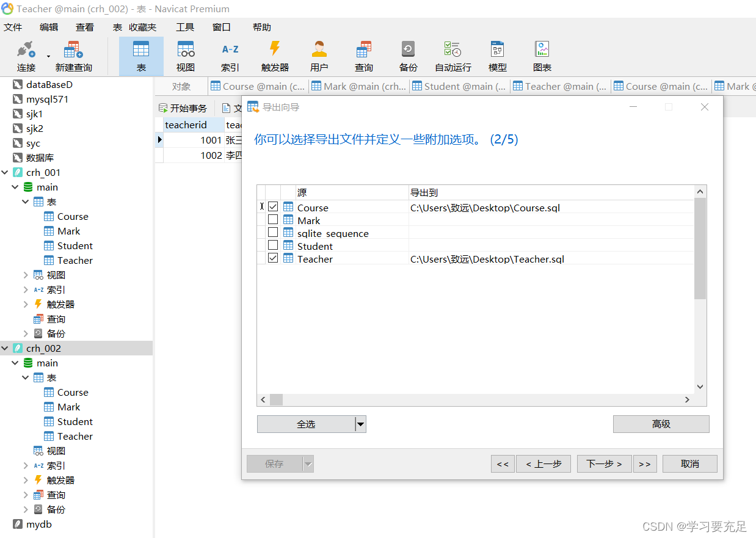The height and width of the screenshot is (538, 756).
Task: Click the 下一步 next button
Action: pos(605,464)
